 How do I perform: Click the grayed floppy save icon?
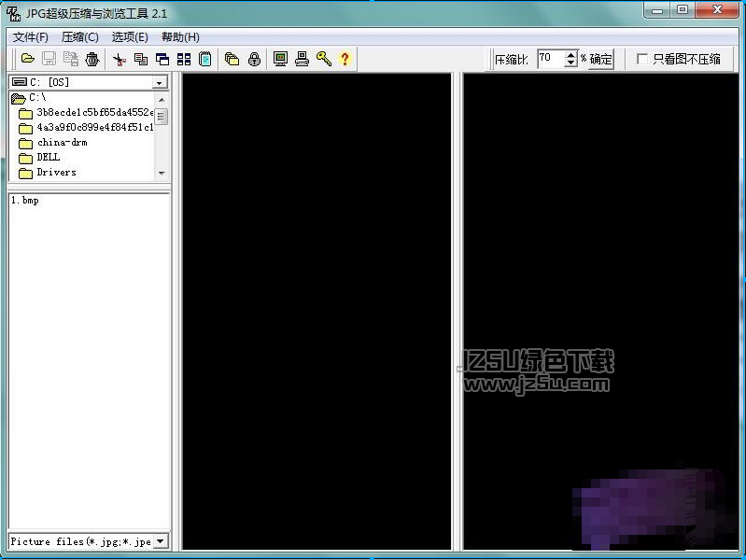pyautogui.click(x=49, y=59)
